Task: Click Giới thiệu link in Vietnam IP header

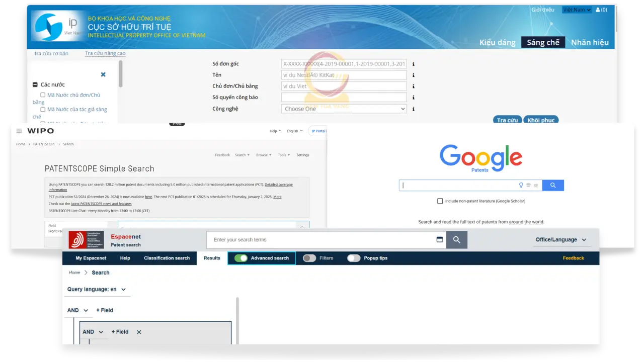Action: click(542, 10)
